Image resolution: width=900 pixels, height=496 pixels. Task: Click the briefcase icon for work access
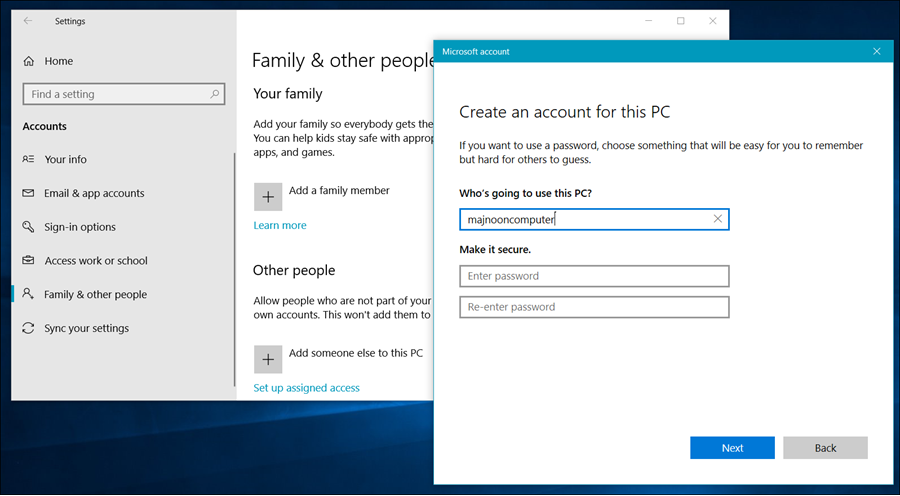28,260
